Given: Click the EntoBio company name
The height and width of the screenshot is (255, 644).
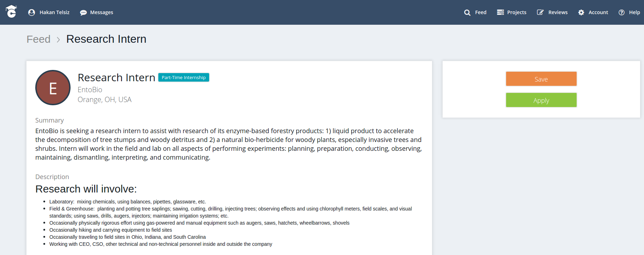Looking at the screenshot, I should pyautogui.click(x=90, y=90).
